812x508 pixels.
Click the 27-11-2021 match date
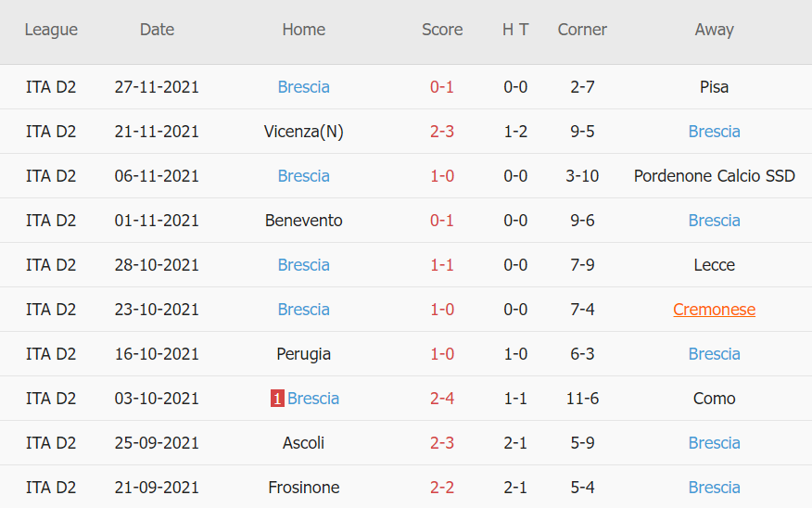point(157,87)
